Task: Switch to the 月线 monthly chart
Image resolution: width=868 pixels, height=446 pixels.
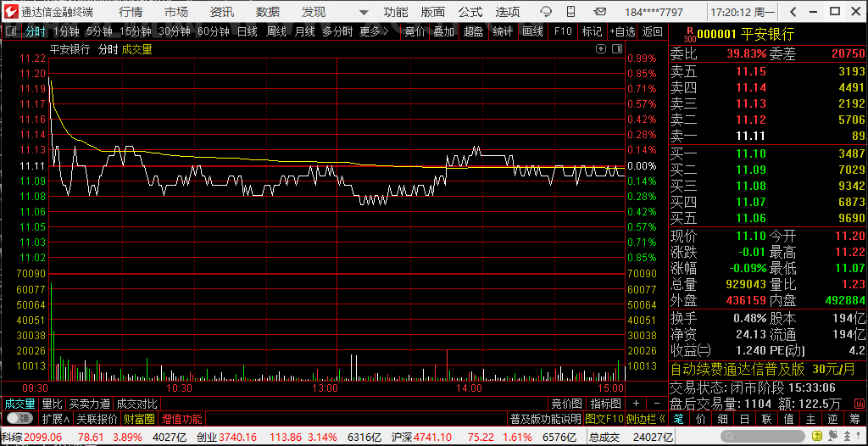Action: pyautogui.click(x=304, y=31)
